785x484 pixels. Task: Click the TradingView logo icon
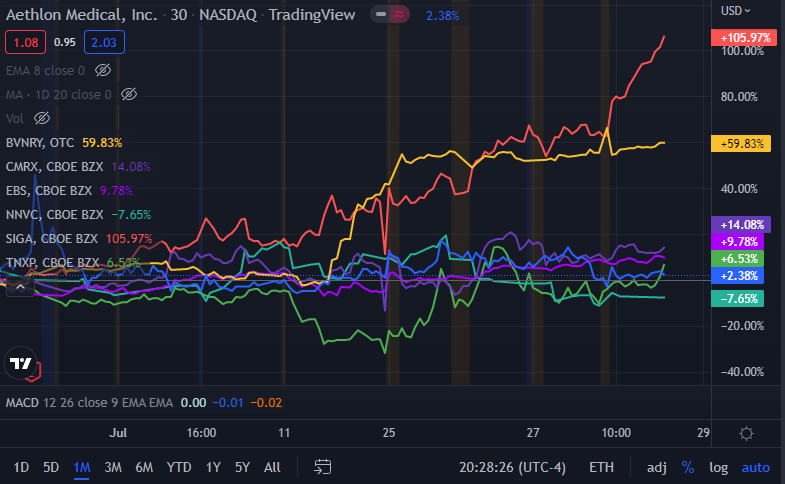click(21, 363)
